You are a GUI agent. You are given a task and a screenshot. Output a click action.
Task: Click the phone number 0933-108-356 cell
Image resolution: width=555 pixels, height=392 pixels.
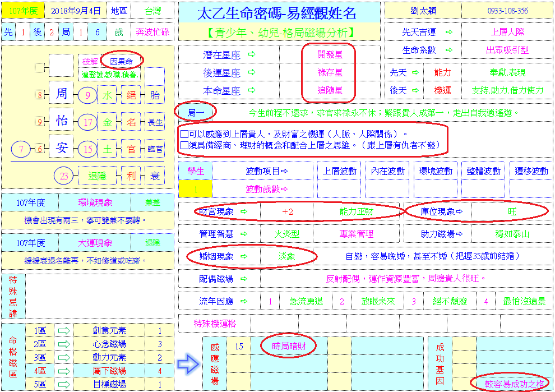507,11
